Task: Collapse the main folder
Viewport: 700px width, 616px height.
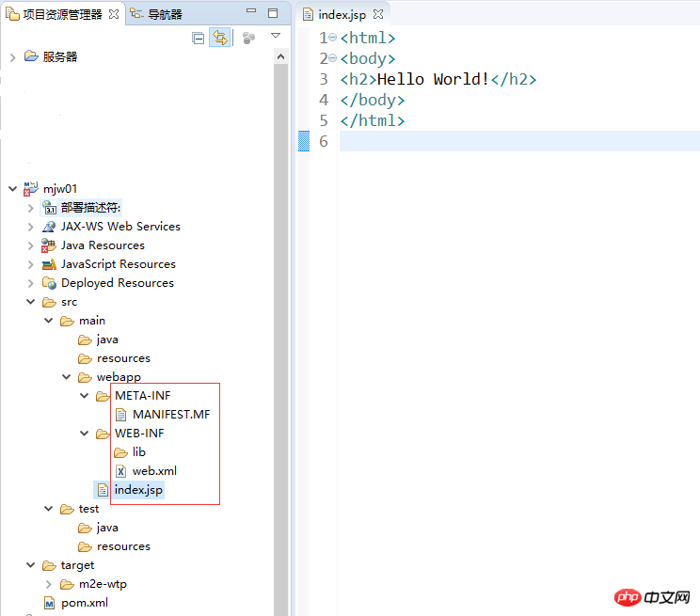Action: point(48,321)
